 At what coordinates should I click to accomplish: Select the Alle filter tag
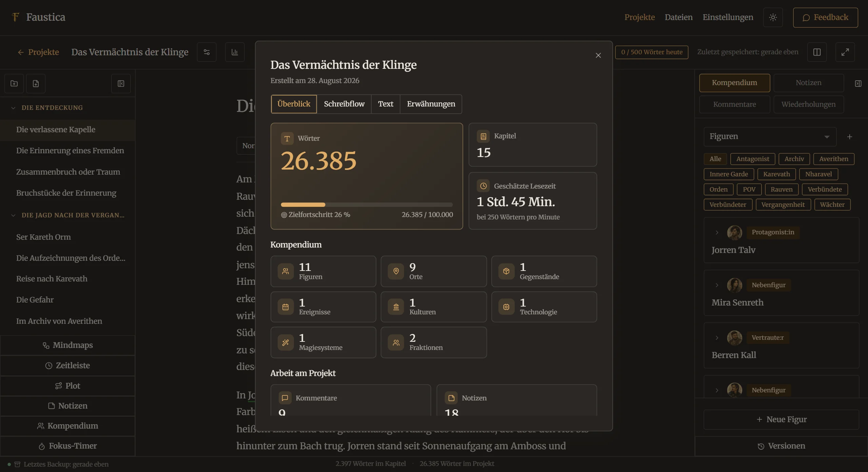715,159
